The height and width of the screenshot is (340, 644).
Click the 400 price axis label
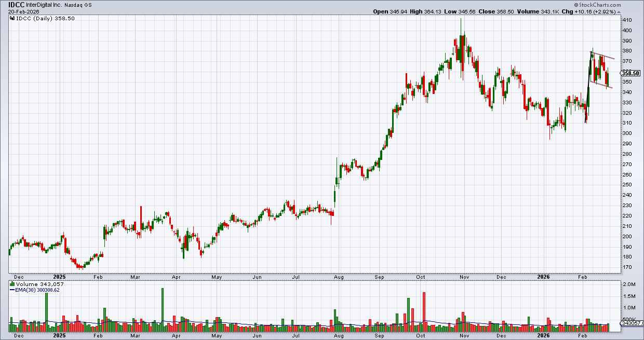(627, 31)
